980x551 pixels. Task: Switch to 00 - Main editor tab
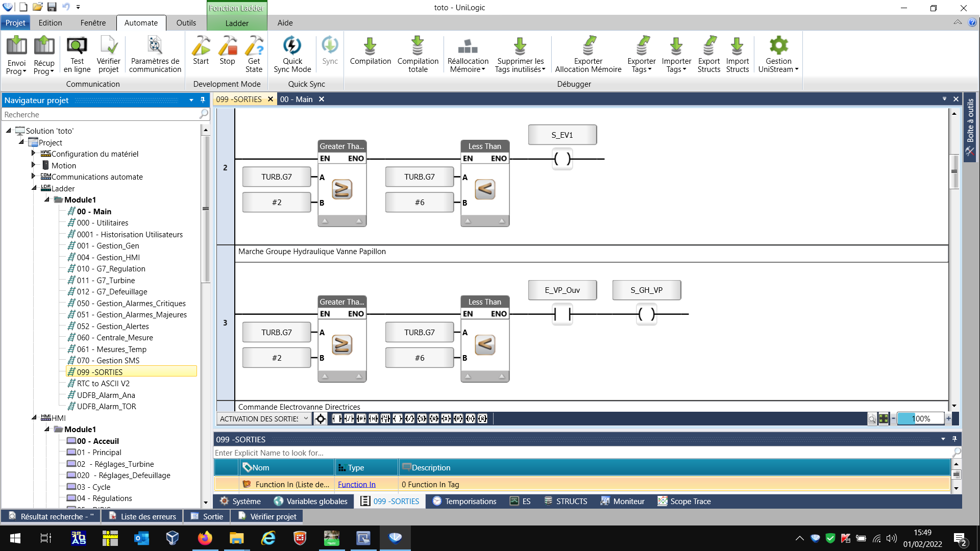pos(296,99)
